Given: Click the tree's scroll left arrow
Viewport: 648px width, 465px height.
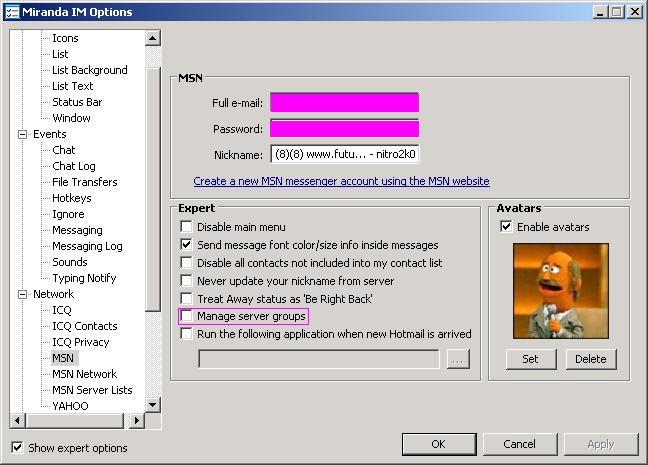Looking at the screenshot, I should coord(17,421).
